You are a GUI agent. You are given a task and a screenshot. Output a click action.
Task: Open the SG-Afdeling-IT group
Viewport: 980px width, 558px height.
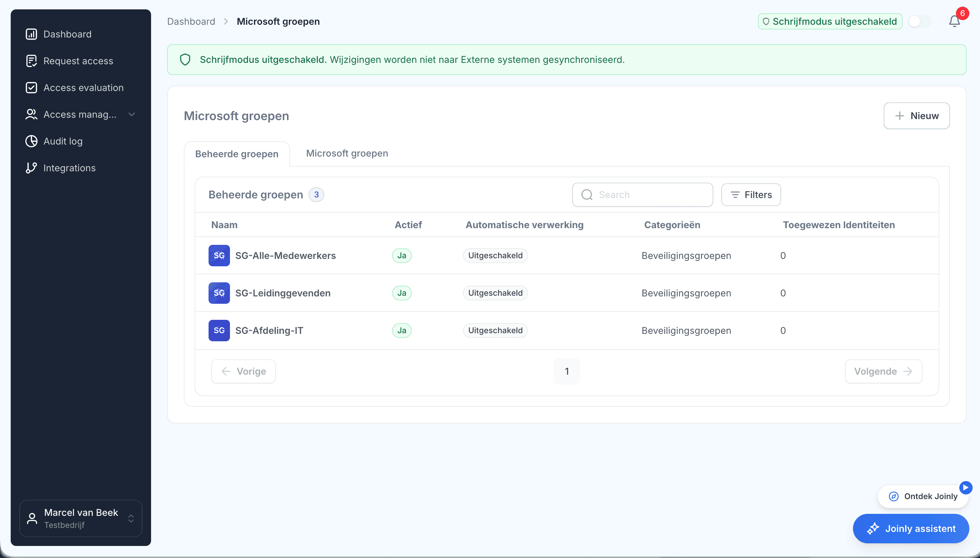(269, 331)
